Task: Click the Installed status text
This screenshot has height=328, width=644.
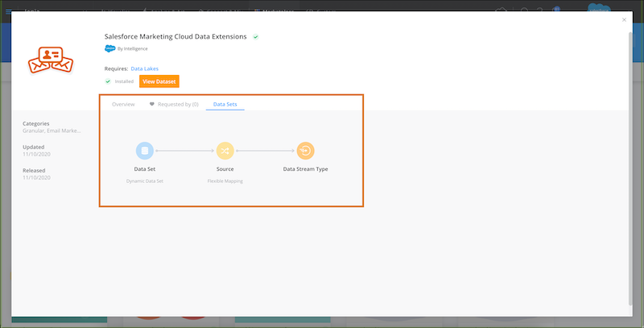Action: (124, 81)
